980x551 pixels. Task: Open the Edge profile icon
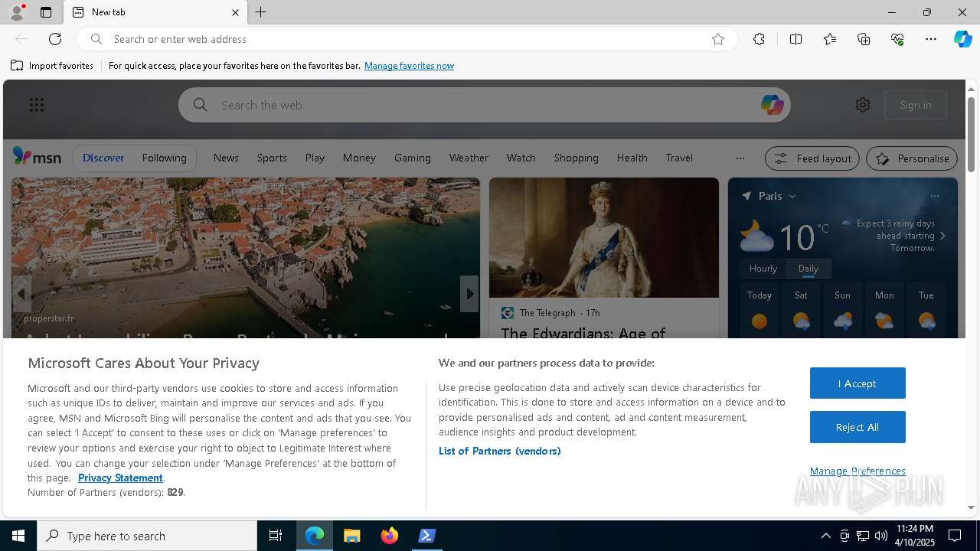click(17, 12)
